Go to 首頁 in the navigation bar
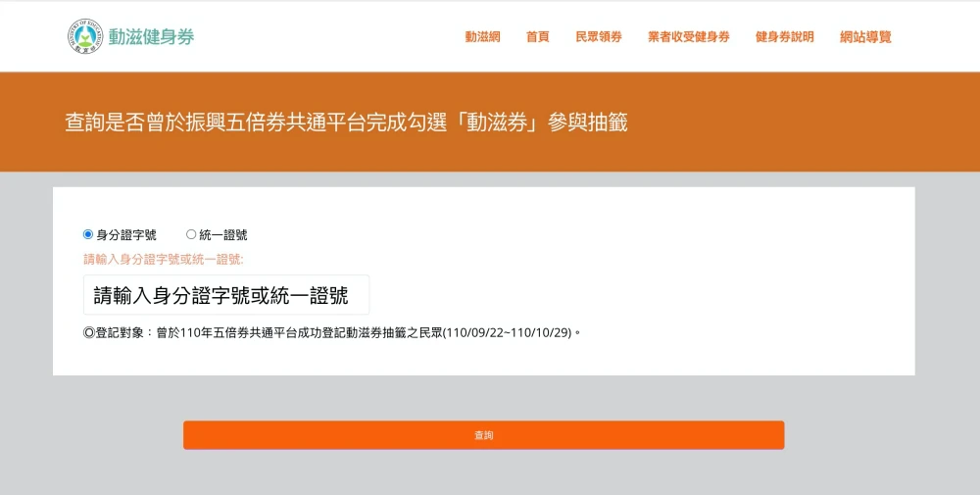The image size is (980, 495). (537, 37)
